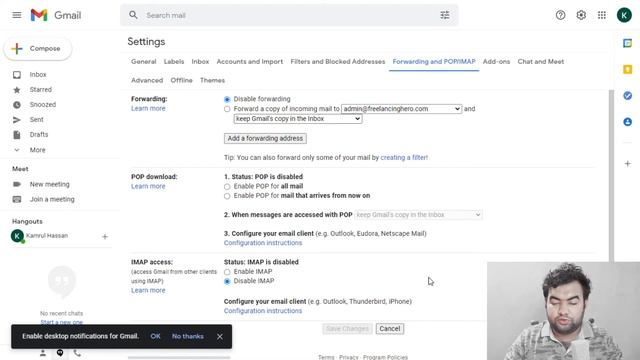Open Hangouts contacts person icon
Viewport: 640px width, 360px height.
click(x=42, y=353)
